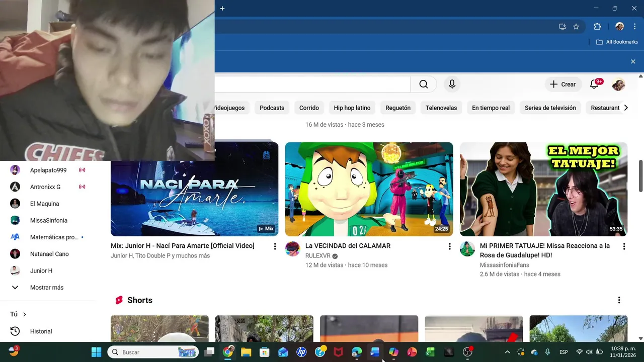Viewport: 644px width, 362px height.
Task: Click the YouTube search magnifier button
Action: click(x=423, y=84)
